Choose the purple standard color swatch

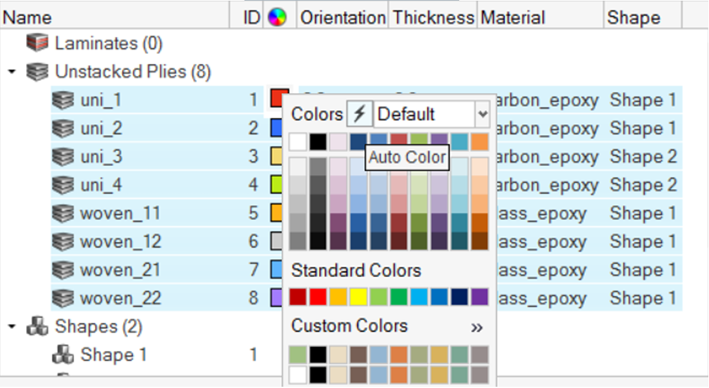coord(480,297)
